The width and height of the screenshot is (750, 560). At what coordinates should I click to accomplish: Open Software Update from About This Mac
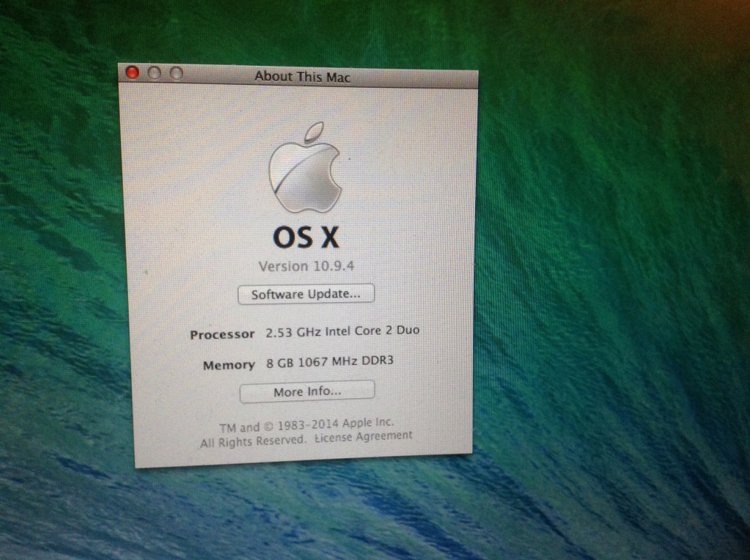[x=306, y=294]
